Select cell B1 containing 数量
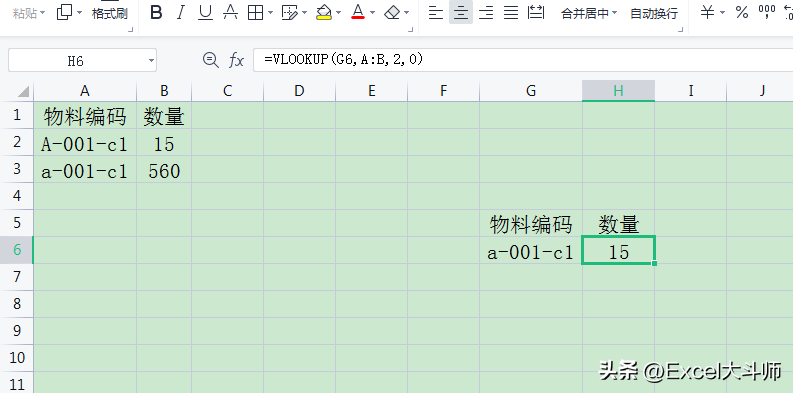The width and height of the screenshot is (793, 393). tap(164, 116)
